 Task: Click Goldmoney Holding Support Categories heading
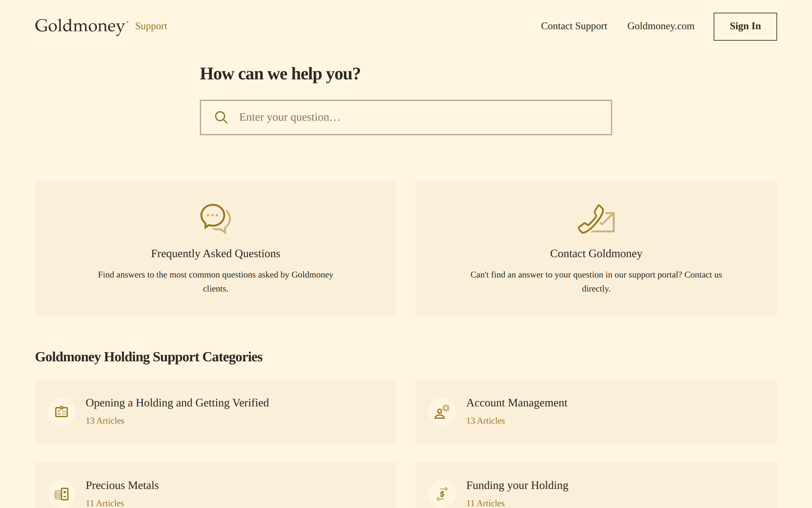(149, 357)
